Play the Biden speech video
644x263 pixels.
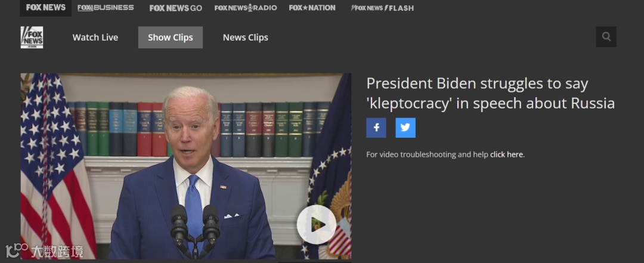click(x=316, y=224)
